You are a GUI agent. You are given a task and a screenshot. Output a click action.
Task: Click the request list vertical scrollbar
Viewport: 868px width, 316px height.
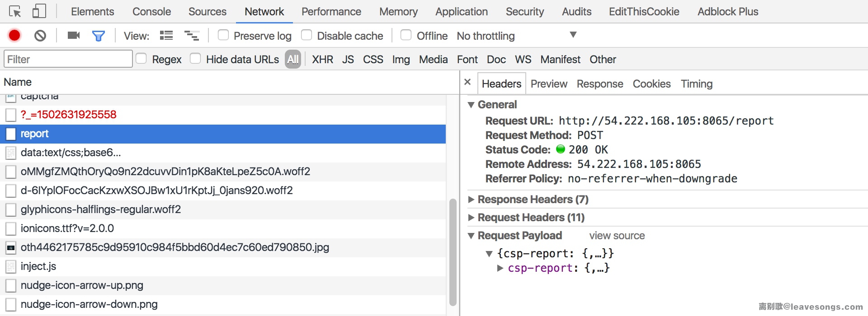pyautogui.click(x=453, y=252)
